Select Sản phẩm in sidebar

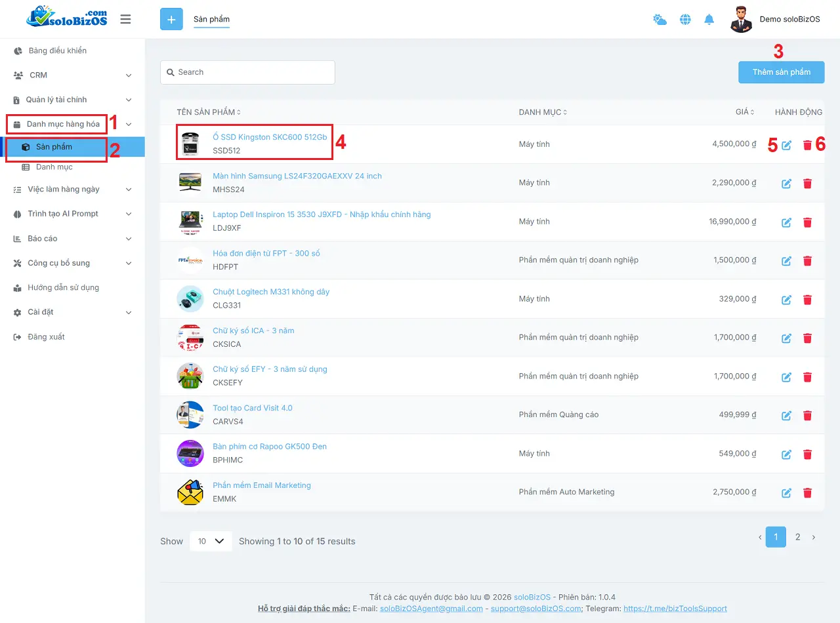[72, 147]
